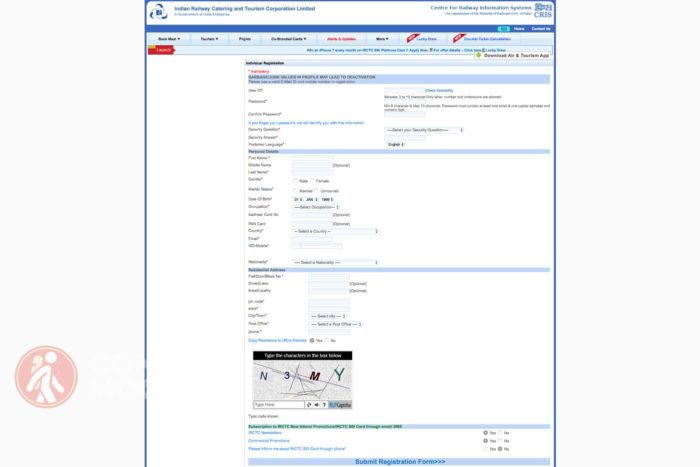Select No for Commercial Promotions

[x=500, y=441]
